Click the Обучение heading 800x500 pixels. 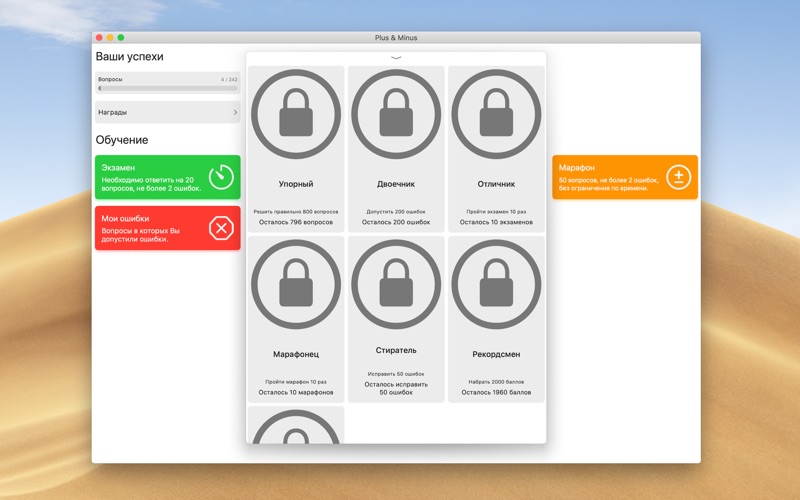[122, 140]
